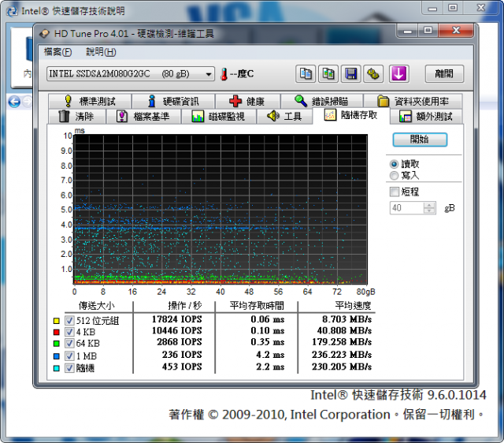Click the copy text to clipboard icon
This screenshot has width=504, height=443.
click(x=306, y=74)
